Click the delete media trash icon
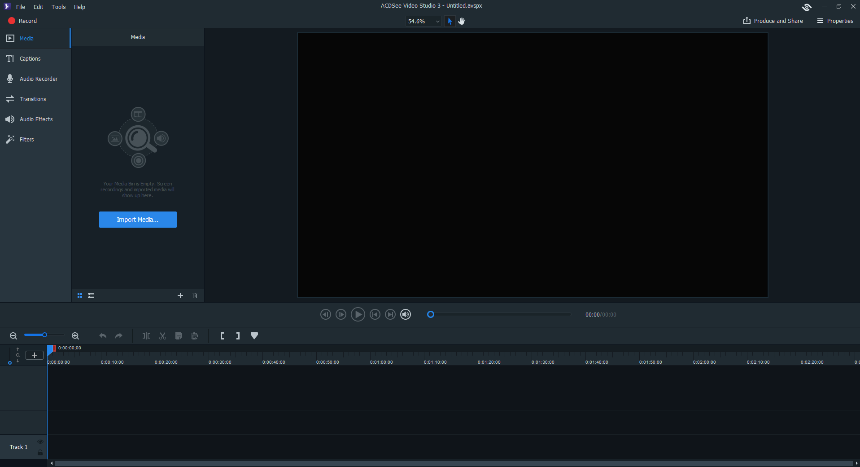 [x=195, y=296]
